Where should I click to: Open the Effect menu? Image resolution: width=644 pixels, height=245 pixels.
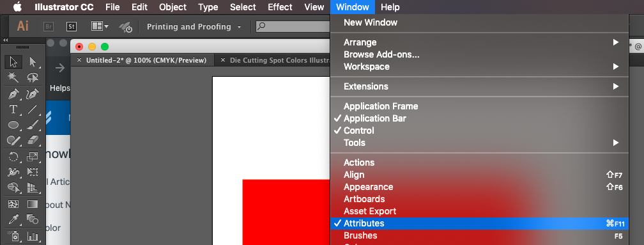point(280,7)
